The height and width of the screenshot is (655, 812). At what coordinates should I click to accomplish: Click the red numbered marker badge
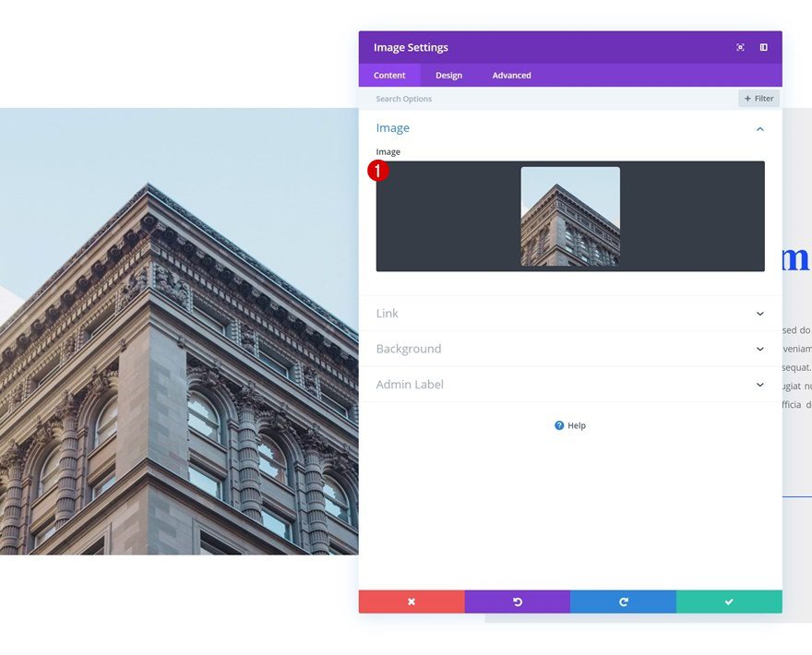(x=378, y=171)
